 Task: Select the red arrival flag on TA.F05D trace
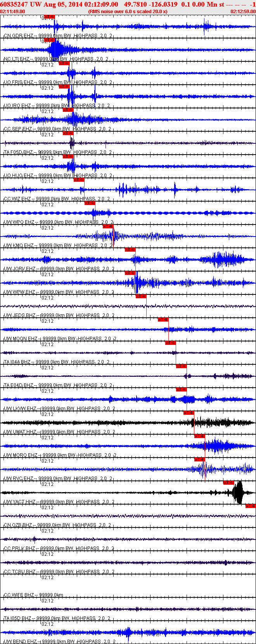[68, 133]
